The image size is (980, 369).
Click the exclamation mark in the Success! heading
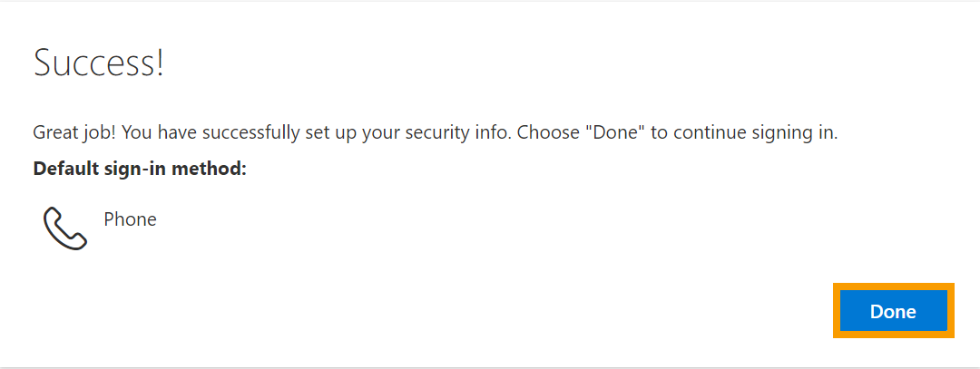pos(160,63)
